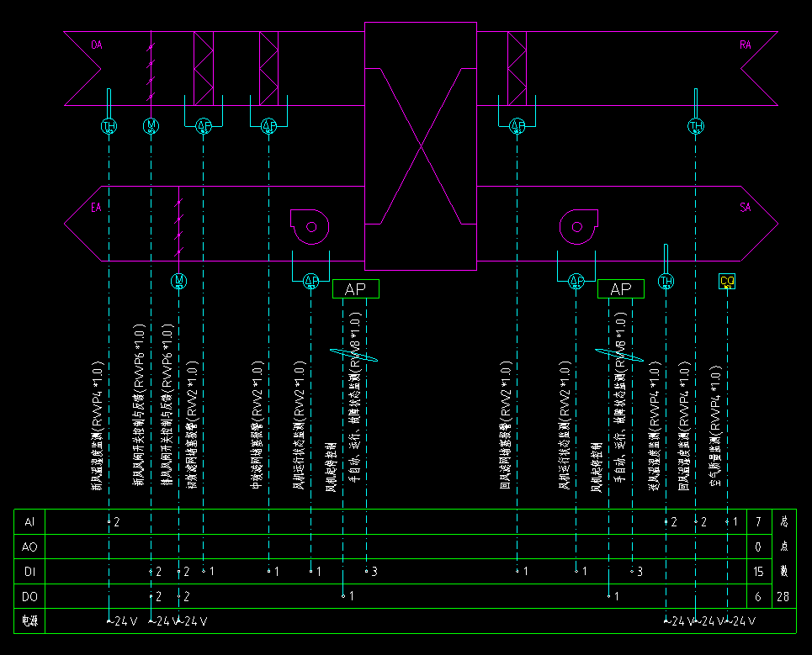812x655 pixels.
Task: Select the DO row header cell
Action: (x=29, y=596)
